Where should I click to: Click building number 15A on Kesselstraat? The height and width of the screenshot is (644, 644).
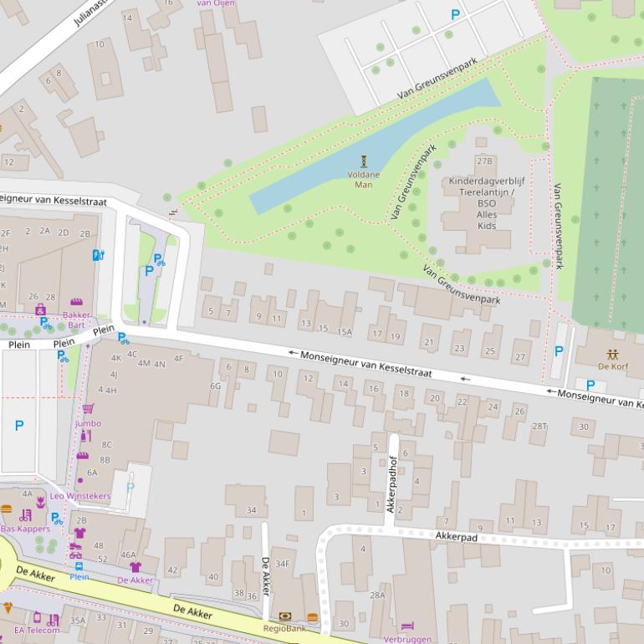[x=344, y=332]
